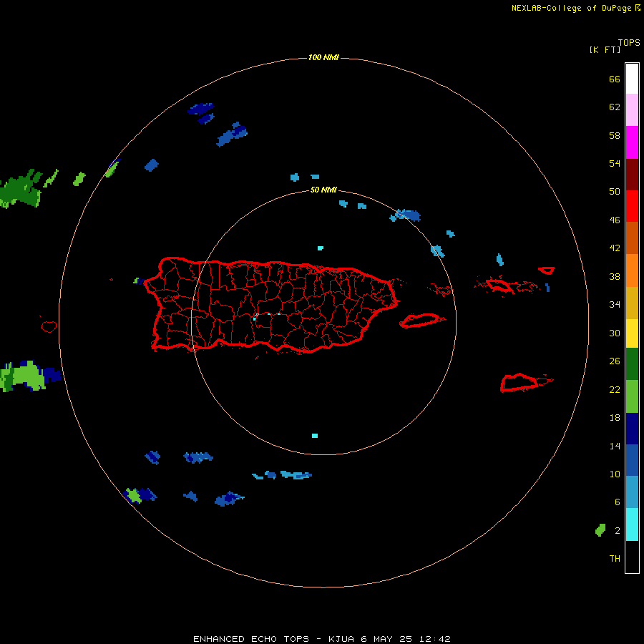Click the cyan echo south of Puerto Rico inside 50 NMI ring
This screenshot has height=644, width=644.
point(315,435)
